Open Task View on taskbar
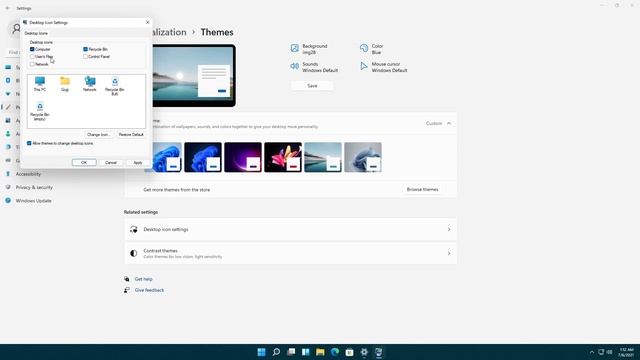Image resolution: width=640 pixels, height=360 pixels. [x=291, y=352]
